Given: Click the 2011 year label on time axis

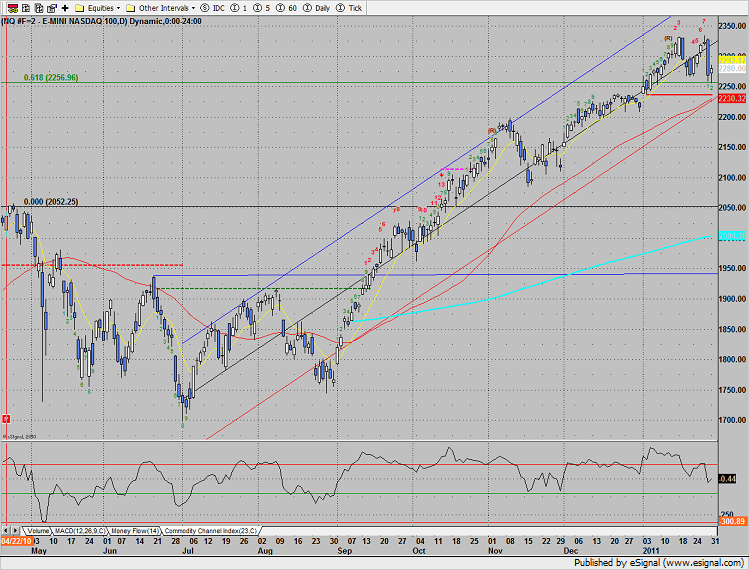Looking at the screenshot, I should (x=651, y=551).
